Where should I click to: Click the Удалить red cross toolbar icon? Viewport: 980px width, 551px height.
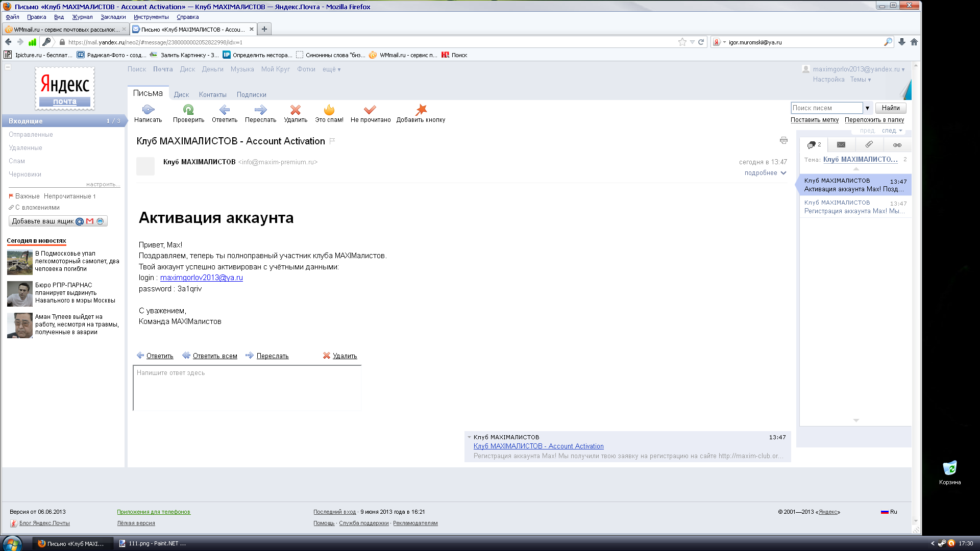(296, 109)
